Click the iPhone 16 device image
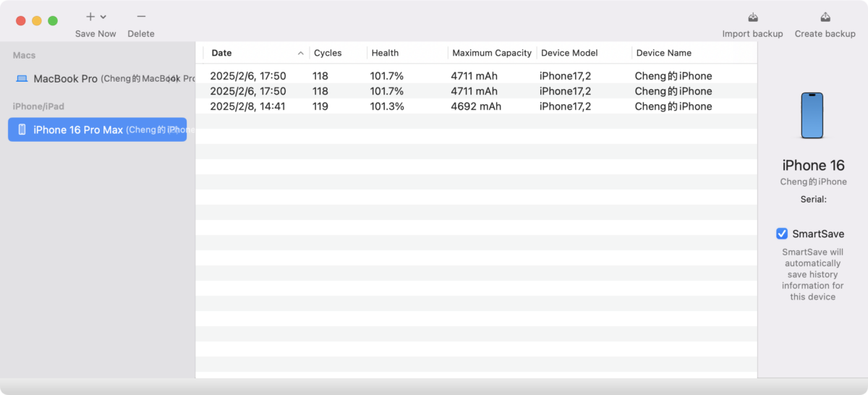The height and width of the screenshot is (395, 868). [x=812, y=115]
